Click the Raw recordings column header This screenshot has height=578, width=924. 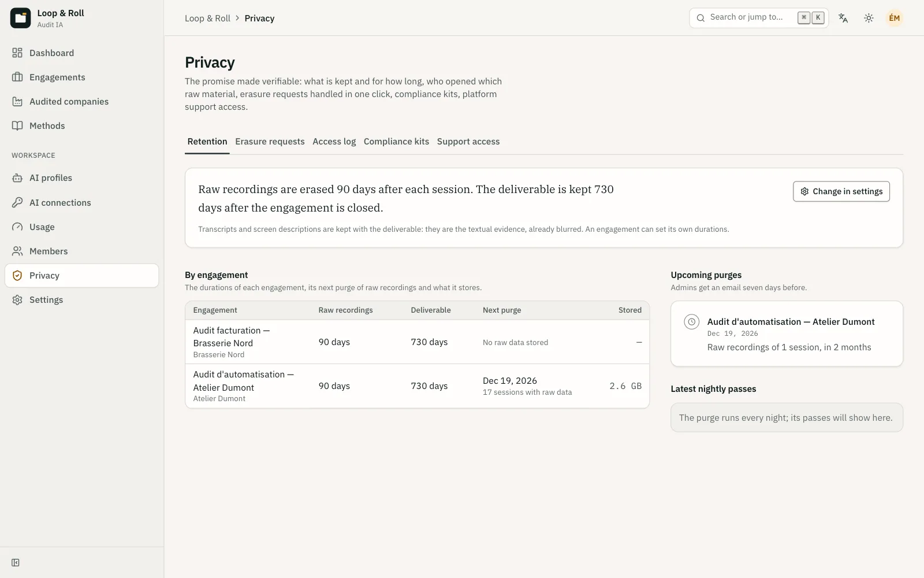coord(345,310)
